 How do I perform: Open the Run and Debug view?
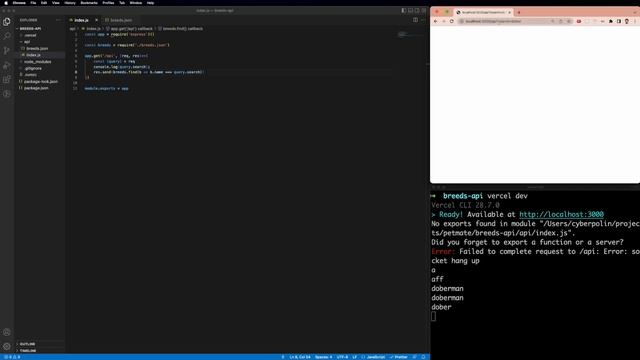click(x=7, y=65)
